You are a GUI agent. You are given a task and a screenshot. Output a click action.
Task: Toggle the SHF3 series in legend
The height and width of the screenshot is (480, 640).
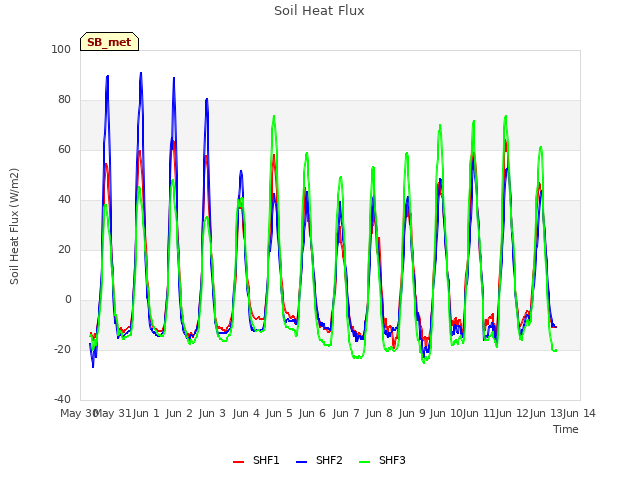(382, 460)
